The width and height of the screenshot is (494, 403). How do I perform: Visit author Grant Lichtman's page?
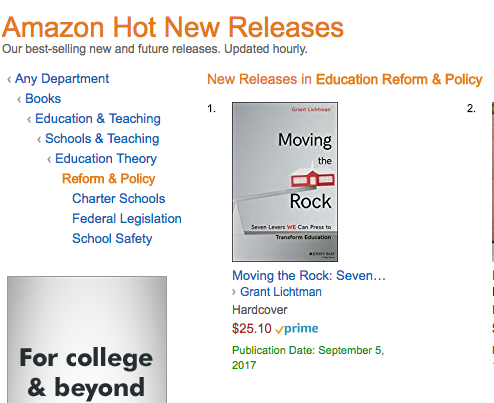click(281, 292)
